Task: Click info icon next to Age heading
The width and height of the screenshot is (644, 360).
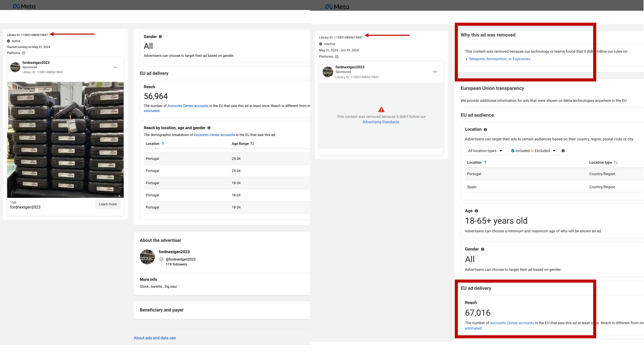Action: click(x=476, y=211)
